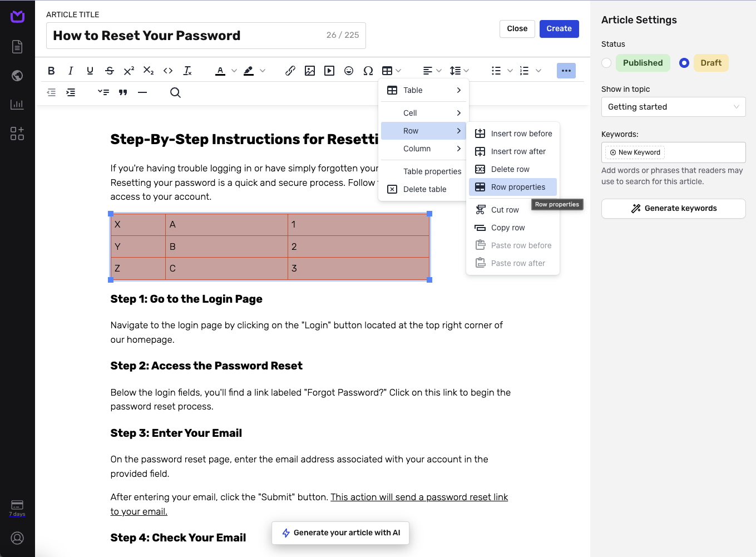Select the Draft status radio button

[684, 63]
